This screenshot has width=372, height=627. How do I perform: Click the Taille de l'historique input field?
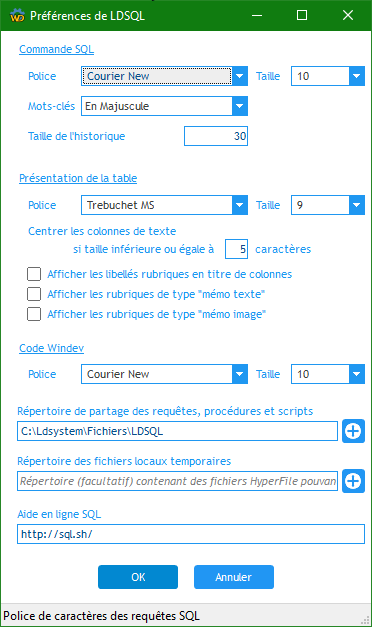tap(216, 136)
